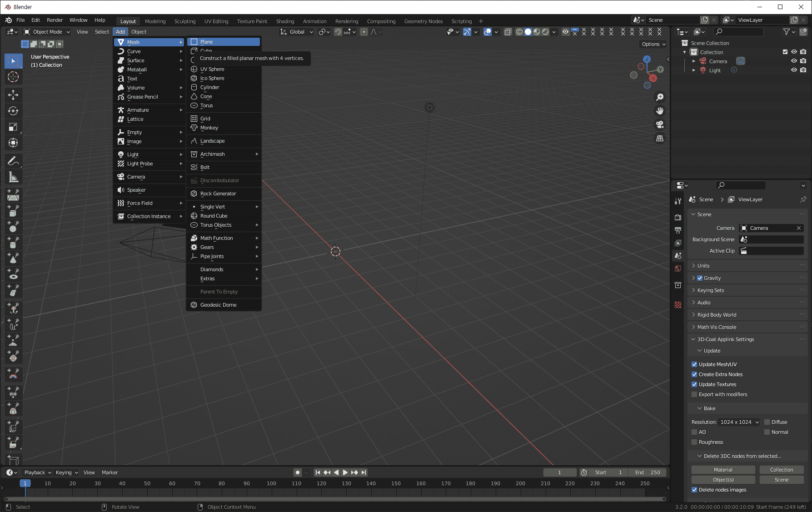Enable the Diffuse bake checkbox
812x512 pixels.
point(767,422)
